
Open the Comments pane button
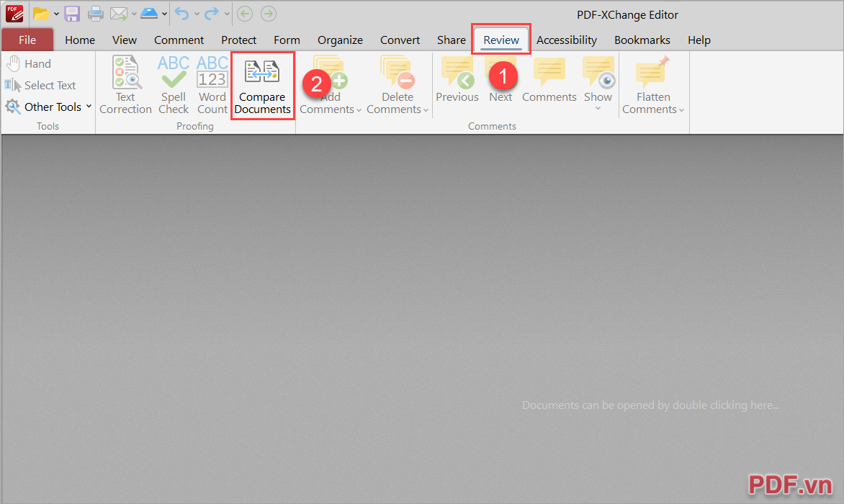(549, 80)
